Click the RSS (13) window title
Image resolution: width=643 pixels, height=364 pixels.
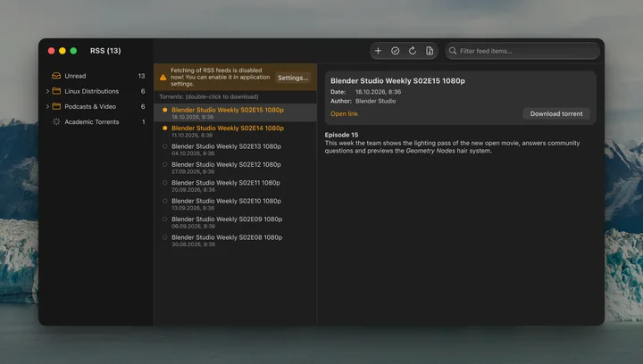[105, 51]
